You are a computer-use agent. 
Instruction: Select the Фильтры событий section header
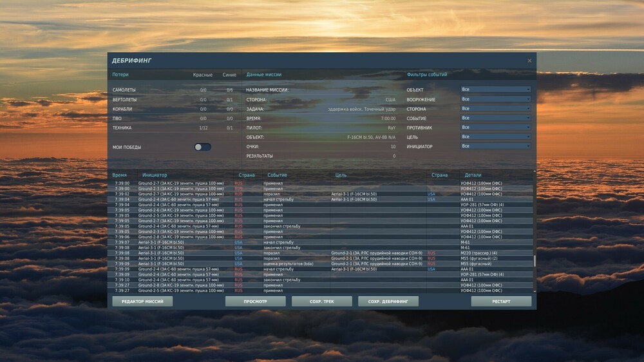pos(427,75)
